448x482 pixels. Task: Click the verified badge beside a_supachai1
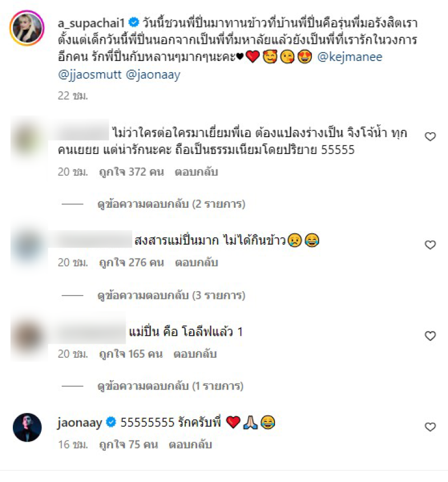[x=133, y=22]
